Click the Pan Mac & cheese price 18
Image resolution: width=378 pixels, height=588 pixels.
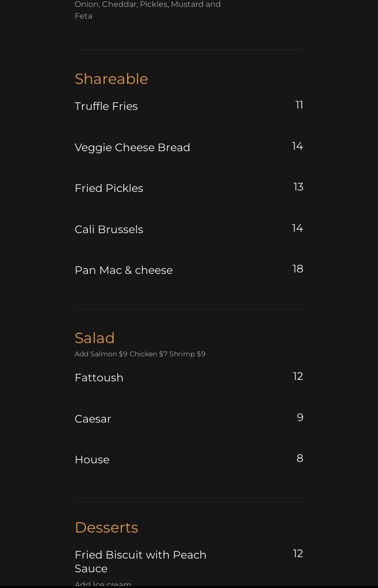click(297, 269)
